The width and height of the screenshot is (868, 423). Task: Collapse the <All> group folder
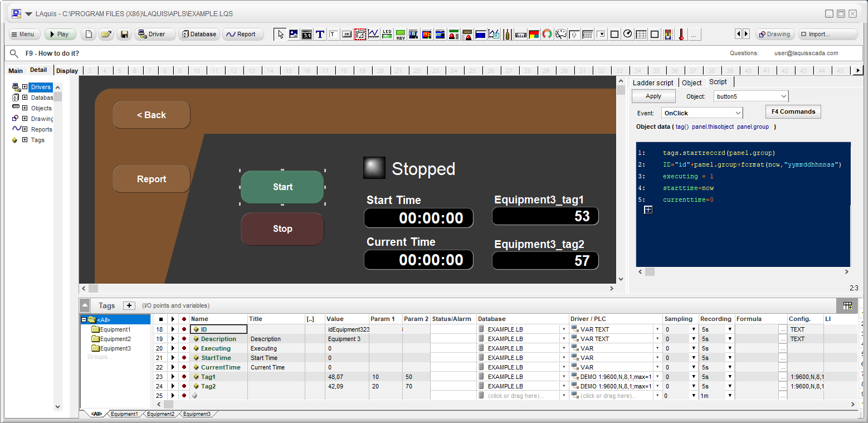point(84,320)
